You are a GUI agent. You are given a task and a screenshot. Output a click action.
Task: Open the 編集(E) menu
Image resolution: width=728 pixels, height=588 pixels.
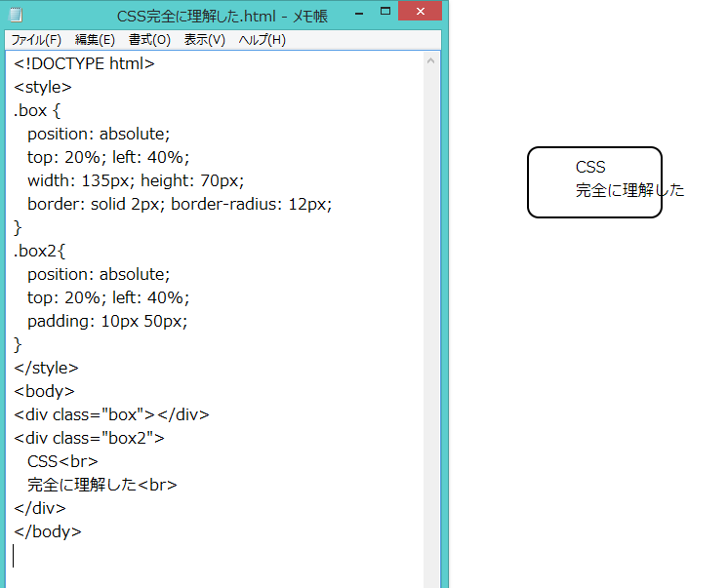[95, 40]
